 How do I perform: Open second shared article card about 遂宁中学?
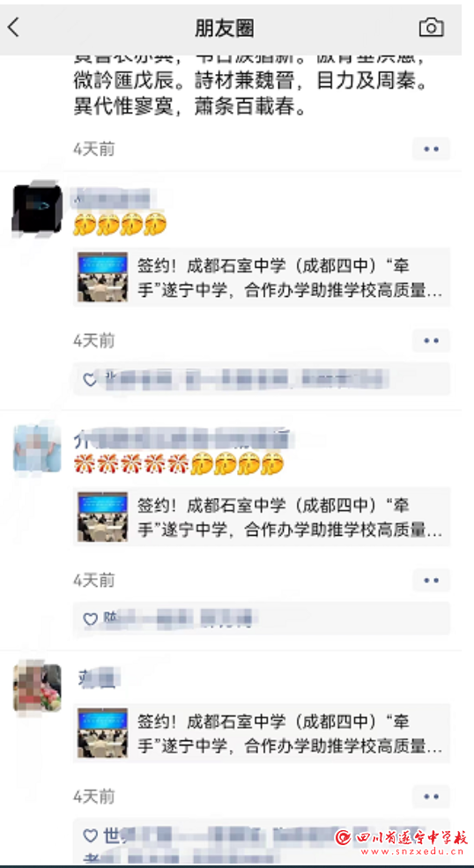(x=262, y=517)
